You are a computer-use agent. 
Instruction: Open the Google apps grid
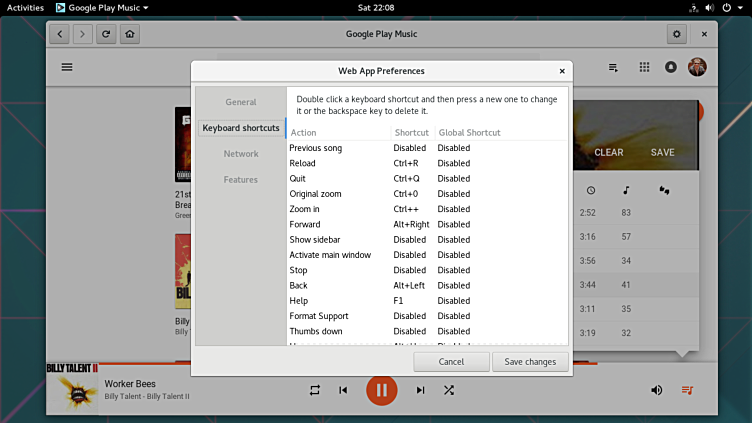point(644,67)
